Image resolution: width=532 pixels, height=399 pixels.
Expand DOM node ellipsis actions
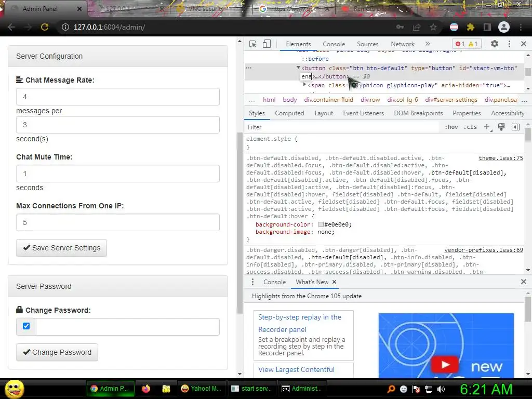249,68
